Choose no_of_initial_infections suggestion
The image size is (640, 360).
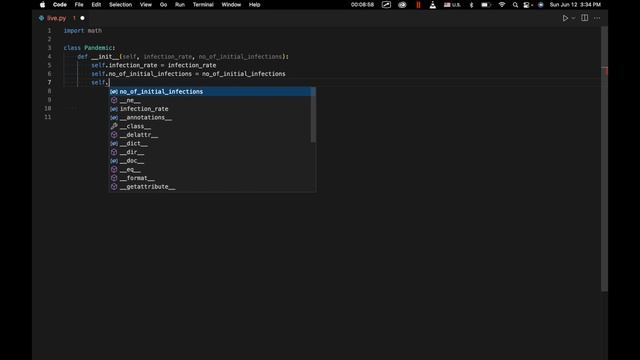210,92
